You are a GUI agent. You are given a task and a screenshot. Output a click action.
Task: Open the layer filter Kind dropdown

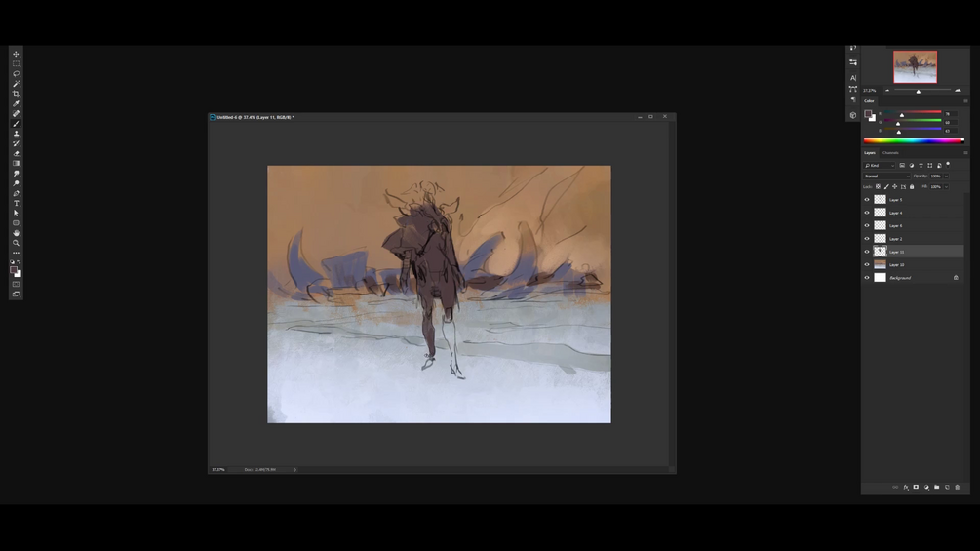(880, 166)
